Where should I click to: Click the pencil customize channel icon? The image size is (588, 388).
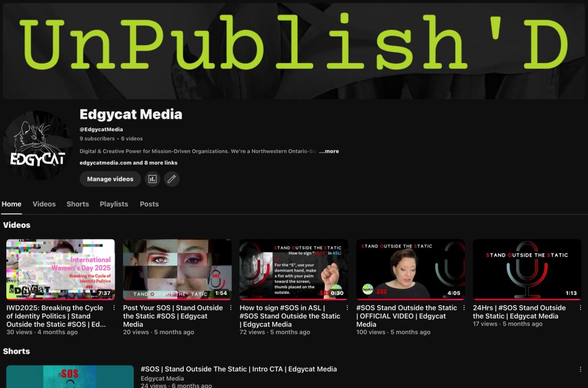point(171,179)
